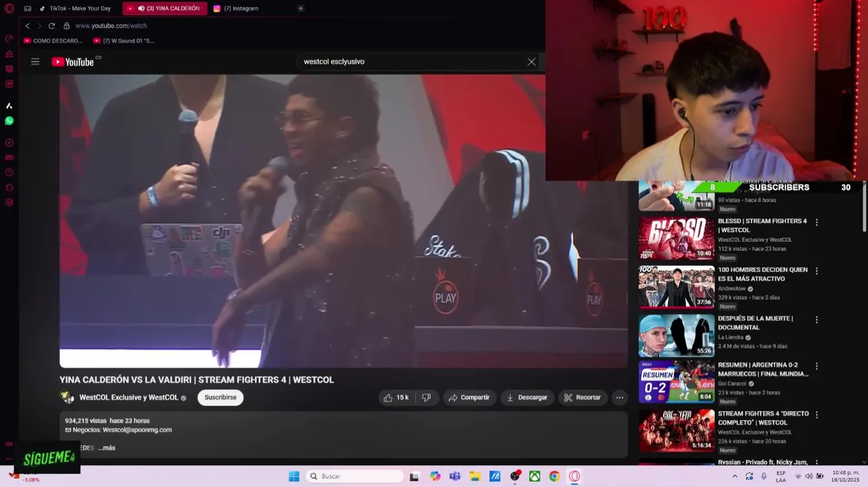
Task: Go back to the previous page
Action: 27,26
